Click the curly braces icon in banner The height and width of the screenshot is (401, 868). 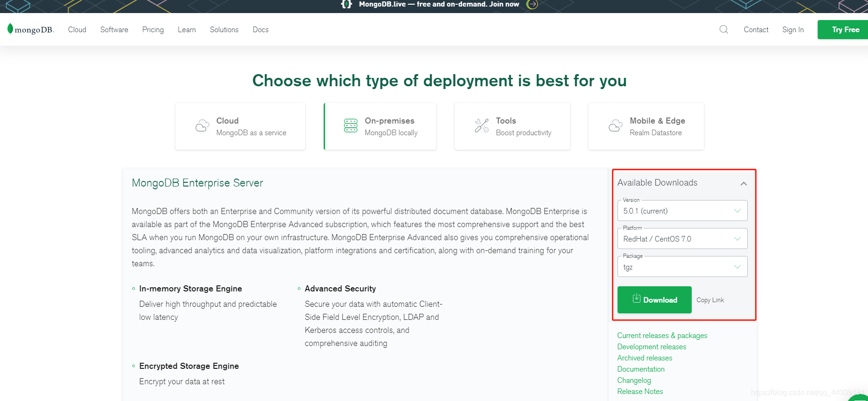click(346, 4)
